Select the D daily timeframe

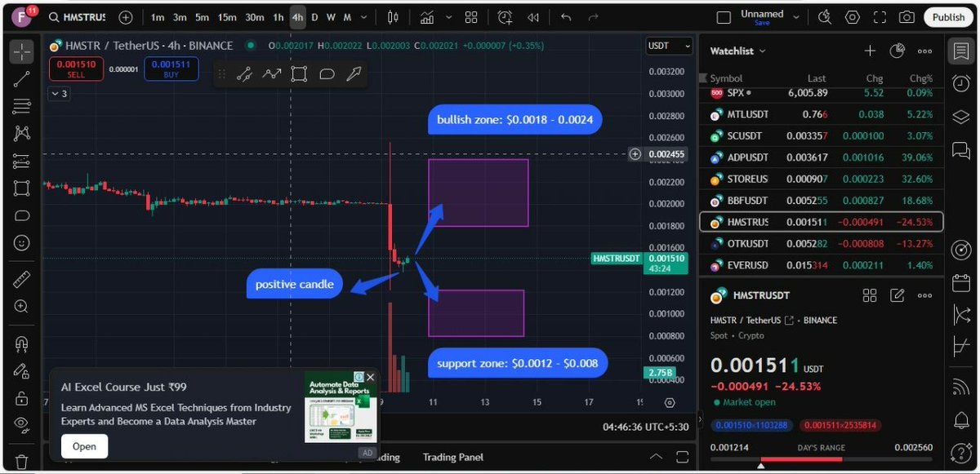tap(315, 17)
